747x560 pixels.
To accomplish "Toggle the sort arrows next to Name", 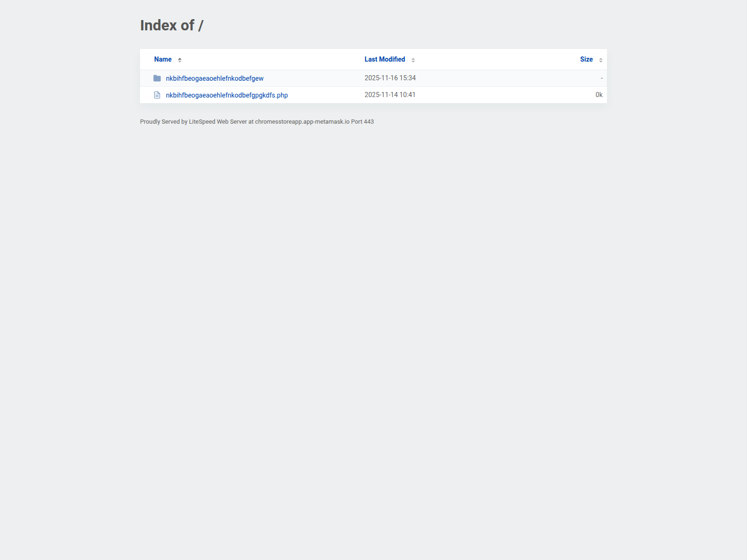I will [180, 60].
